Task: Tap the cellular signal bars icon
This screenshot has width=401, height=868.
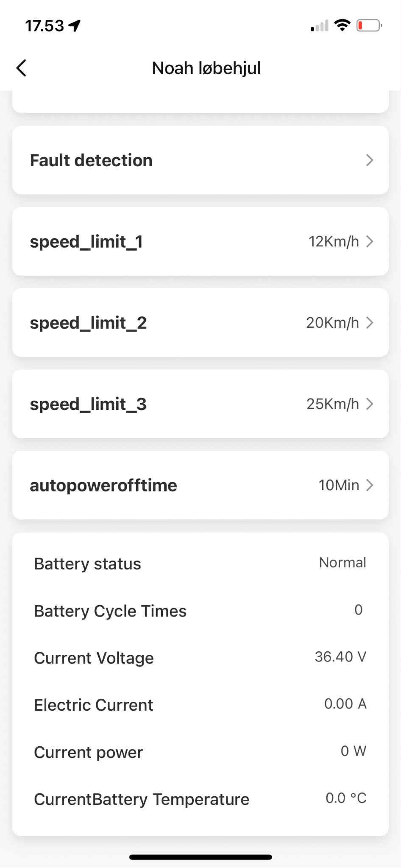Action: coord(320,26)
